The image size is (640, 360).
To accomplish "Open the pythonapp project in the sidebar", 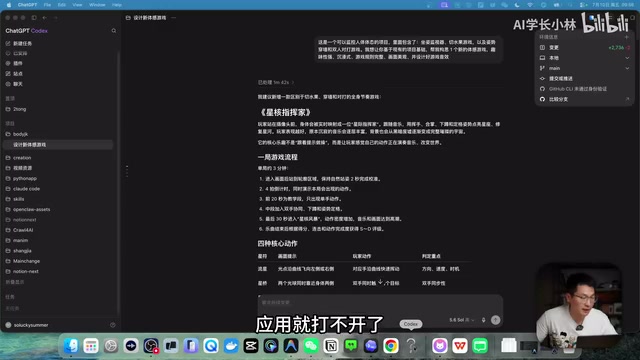I will pos(24,178).
